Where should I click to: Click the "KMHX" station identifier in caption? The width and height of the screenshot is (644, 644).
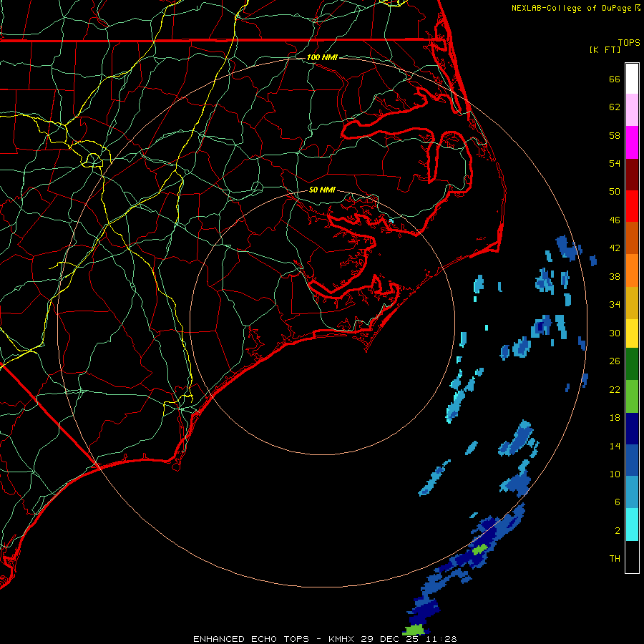tap(342, 639)
